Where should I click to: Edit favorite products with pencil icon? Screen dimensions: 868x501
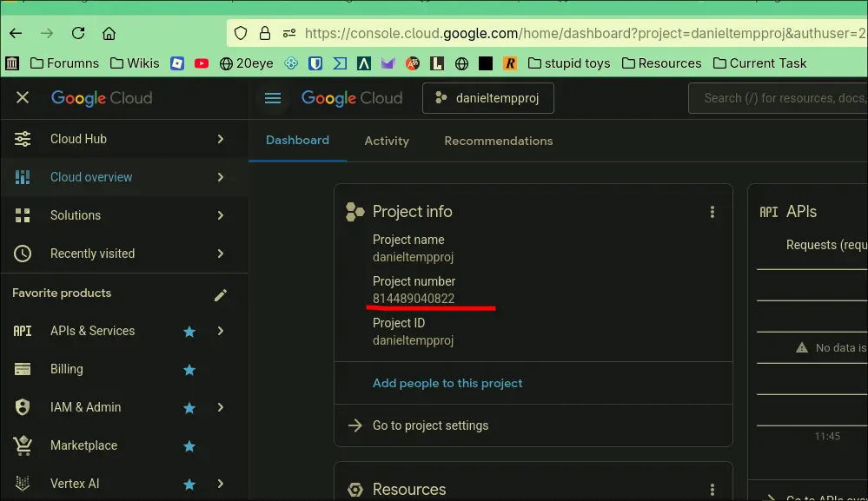coord(221,294)
